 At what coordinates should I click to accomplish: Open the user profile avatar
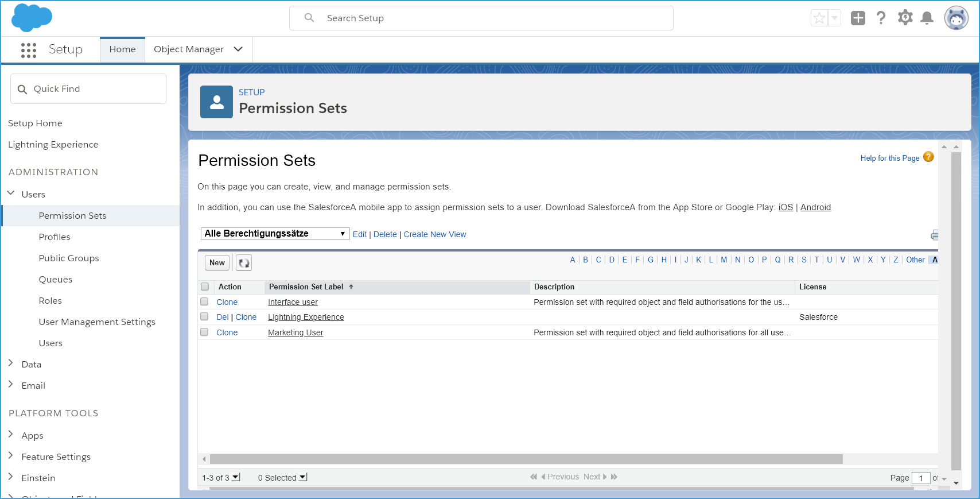click(956, 18)
